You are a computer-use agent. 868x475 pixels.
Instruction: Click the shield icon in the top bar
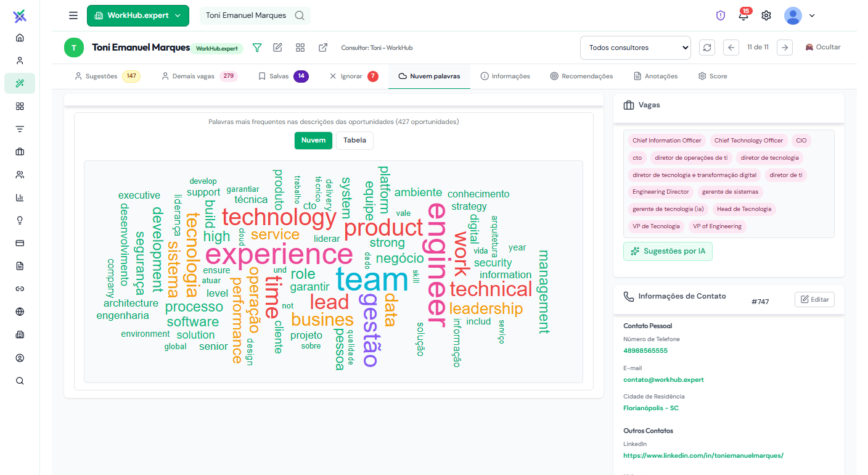tap(721, 15)
